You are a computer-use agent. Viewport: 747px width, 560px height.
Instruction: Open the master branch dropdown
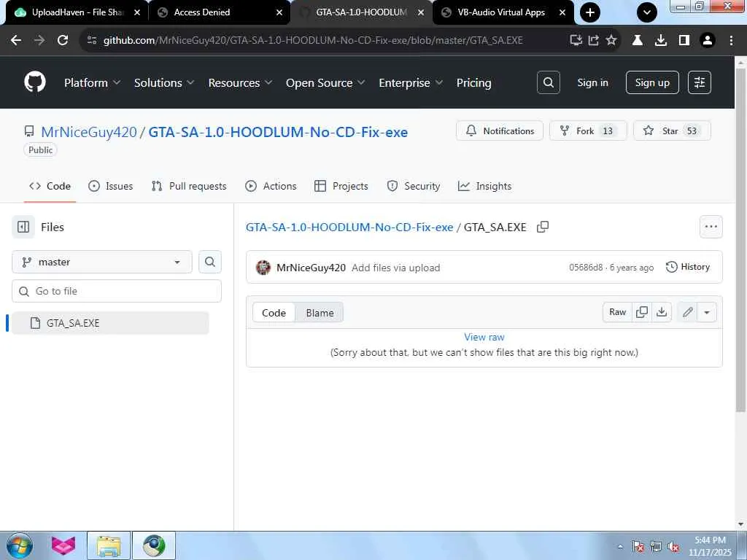point(102,262)
